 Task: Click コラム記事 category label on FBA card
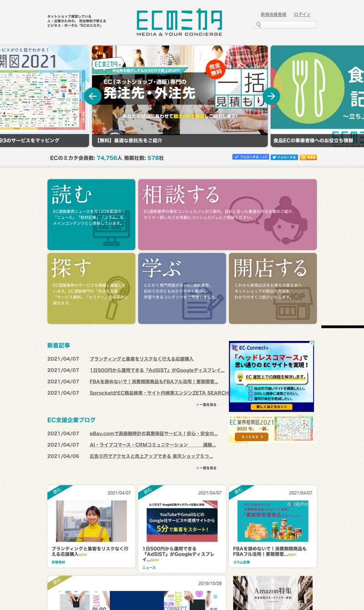click(x=242, y=562)
